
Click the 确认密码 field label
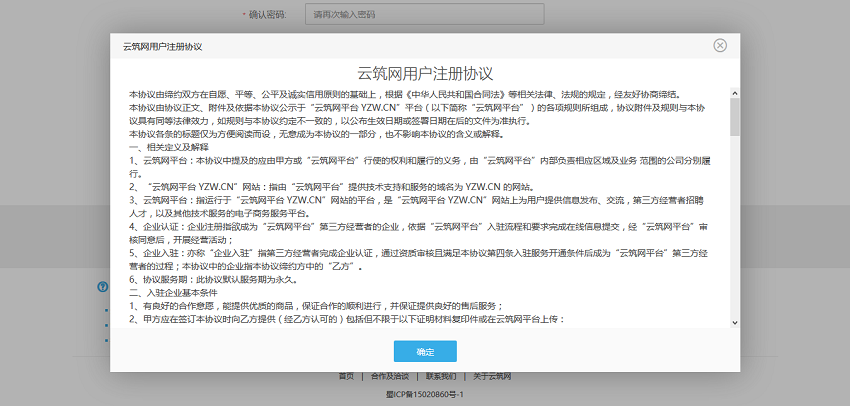tap(266, 15)
